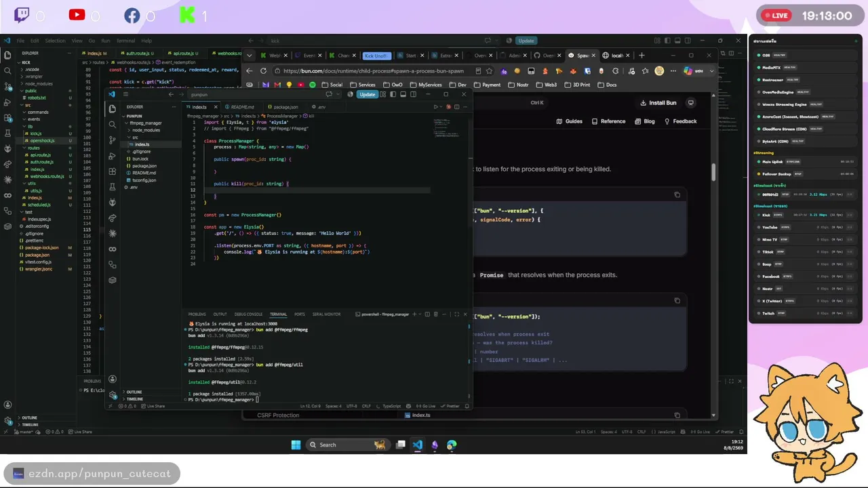Open Run and Debug in punpun window
This screenshot has width=868, height=488.
click(x=113, y=156)
